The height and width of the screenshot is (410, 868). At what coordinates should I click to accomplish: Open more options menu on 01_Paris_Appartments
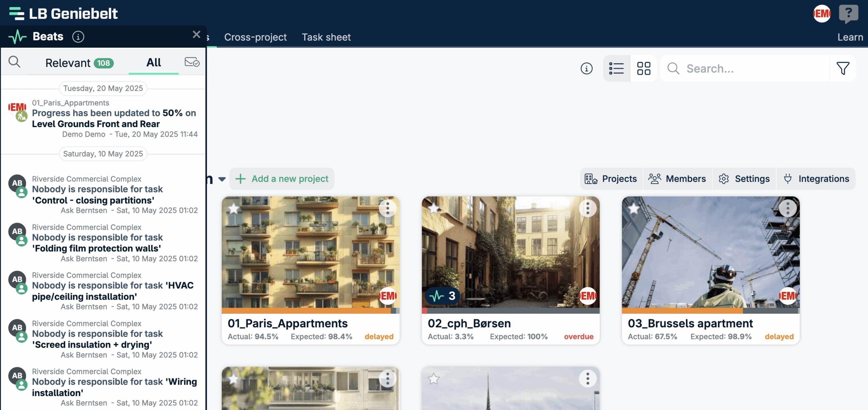tap(388, 208)
